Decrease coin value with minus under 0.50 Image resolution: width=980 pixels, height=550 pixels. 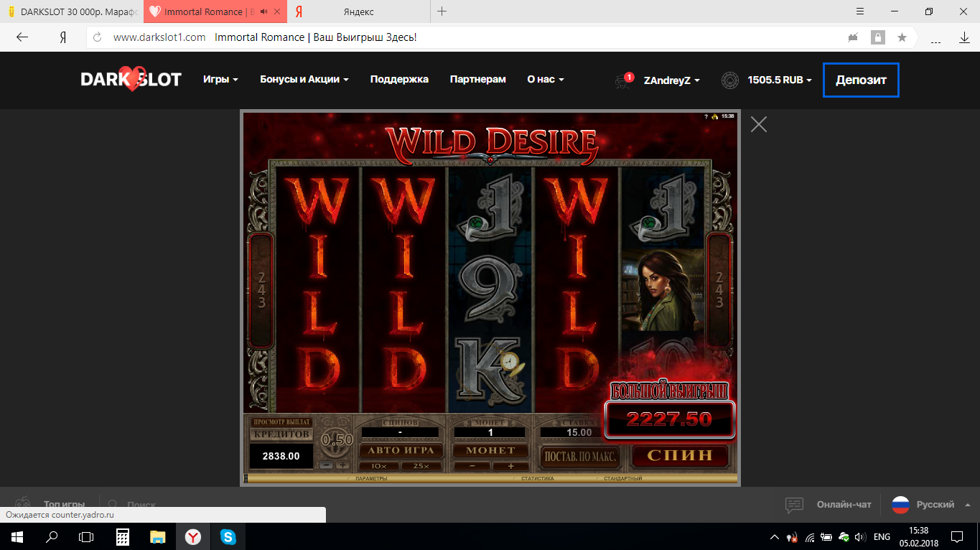tap(327, 465)
